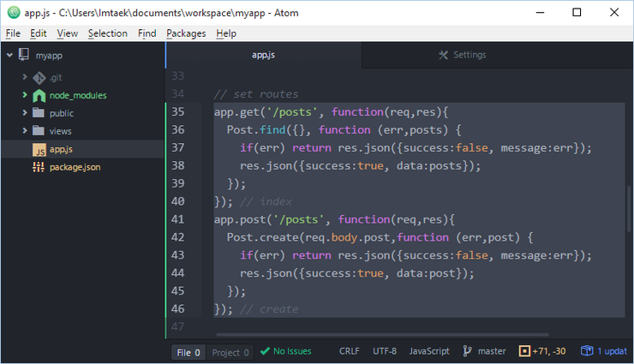Image resolution: width=634 pixels, height=364 pixels.
Task: Open the File menu
Action: tap(13, 33)
